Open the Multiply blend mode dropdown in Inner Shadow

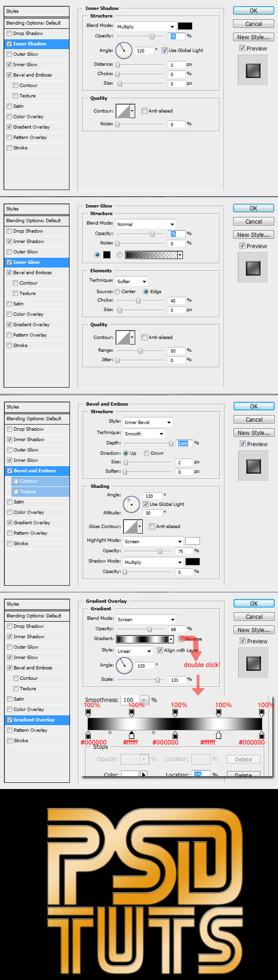pos(146,26)
